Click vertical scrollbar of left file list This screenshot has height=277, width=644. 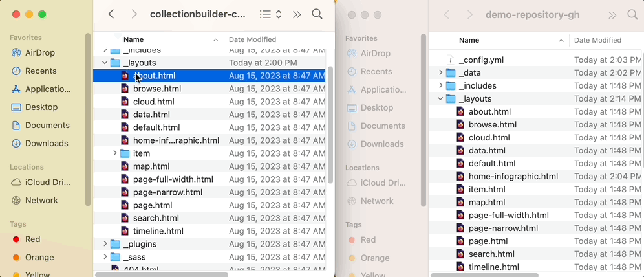[x=330, y=125]
